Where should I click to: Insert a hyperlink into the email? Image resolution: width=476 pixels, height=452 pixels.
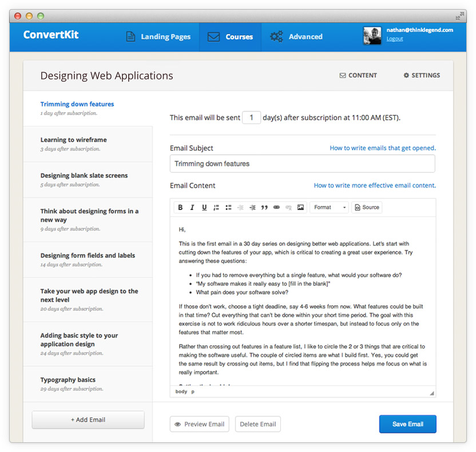(276, 208)
